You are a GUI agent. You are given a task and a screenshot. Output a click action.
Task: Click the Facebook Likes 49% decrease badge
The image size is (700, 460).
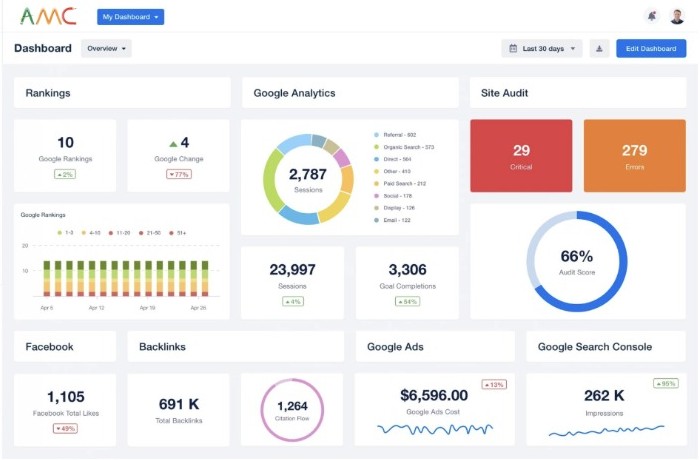(x=65, y=428)
